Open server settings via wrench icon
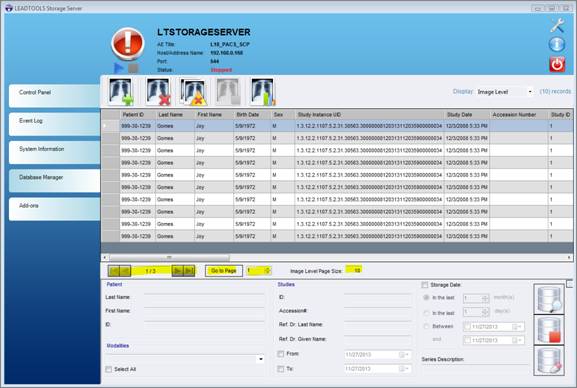Screen dimensions: 577x388 pos(557,25)
